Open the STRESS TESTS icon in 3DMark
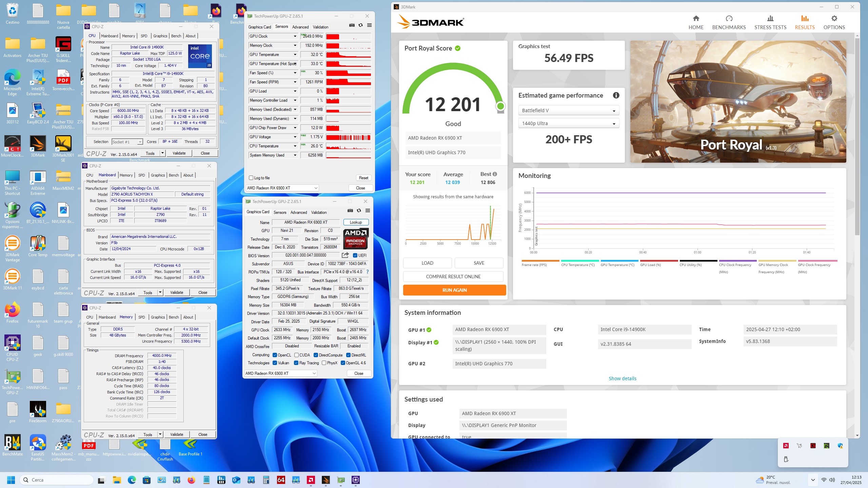Image resolution: width=868 pixels, height=488 pixels. [770, 19]
